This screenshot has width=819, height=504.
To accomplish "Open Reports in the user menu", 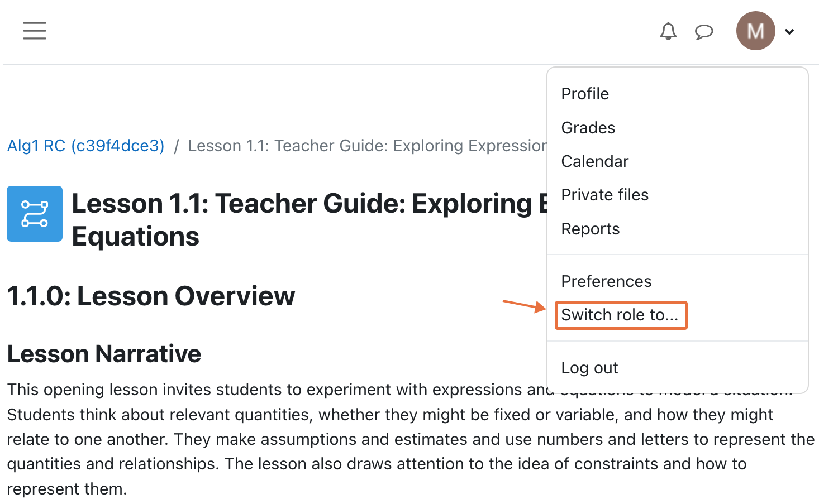I will point(590,229).
